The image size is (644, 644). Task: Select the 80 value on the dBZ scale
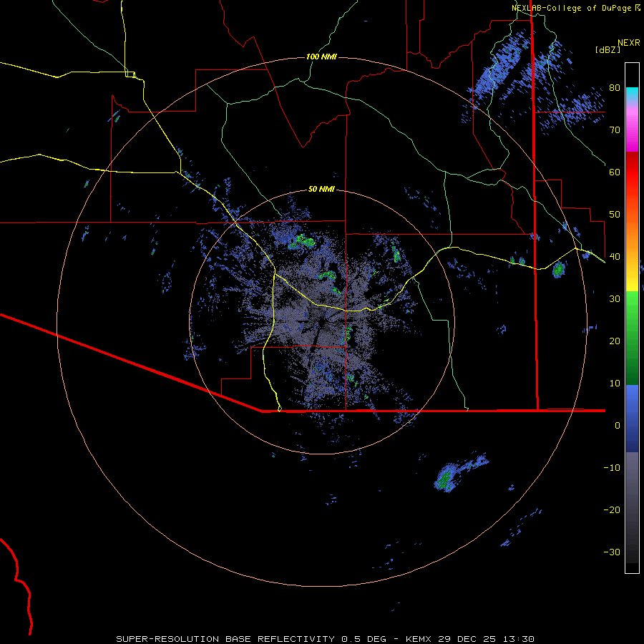[x=615, y=88]
